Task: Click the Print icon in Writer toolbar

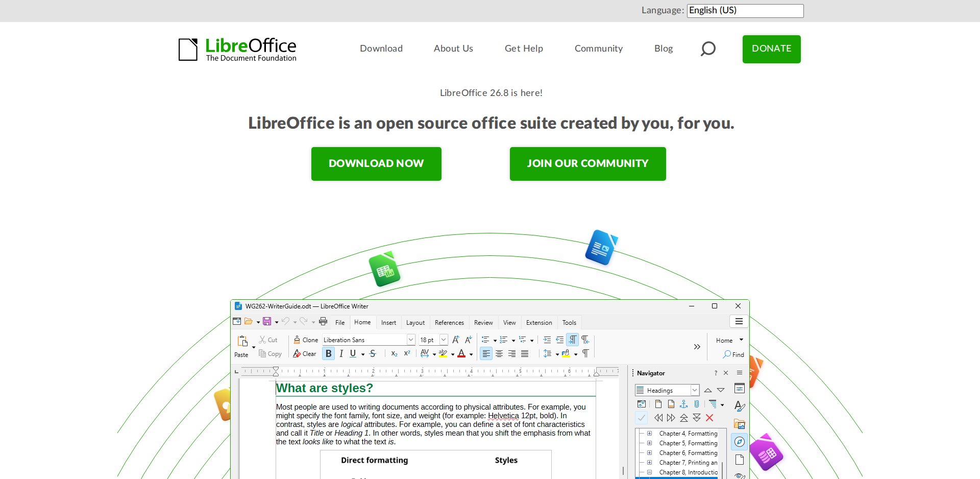Action: (323, 321)
